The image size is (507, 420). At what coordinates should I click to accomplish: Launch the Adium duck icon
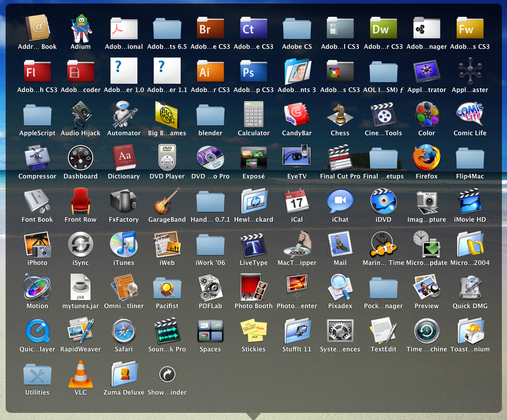(x=80, y=28)
